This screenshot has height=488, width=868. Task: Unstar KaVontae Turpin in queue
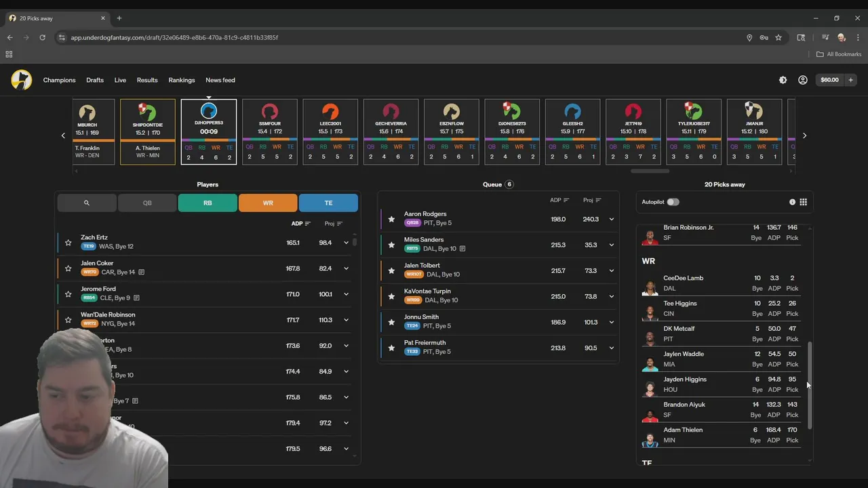pos(391,296)
